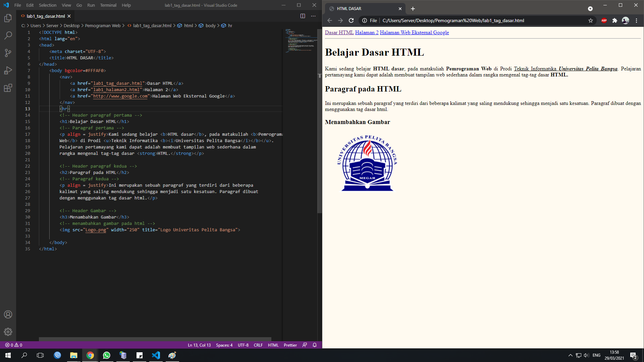Open the UTF-8 encoding selector
Image resolution: width=644 pixels, height=362 pixels.
(243, 345)
